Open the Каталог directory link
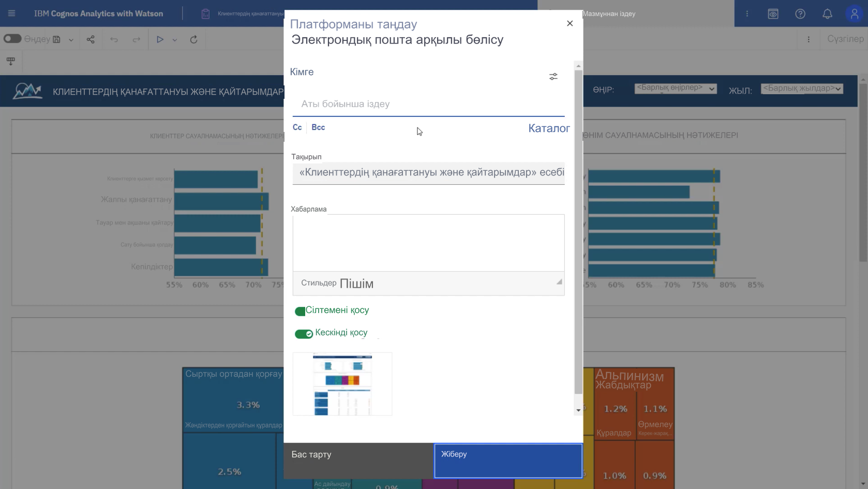868x489 pixels. point(549,128)
